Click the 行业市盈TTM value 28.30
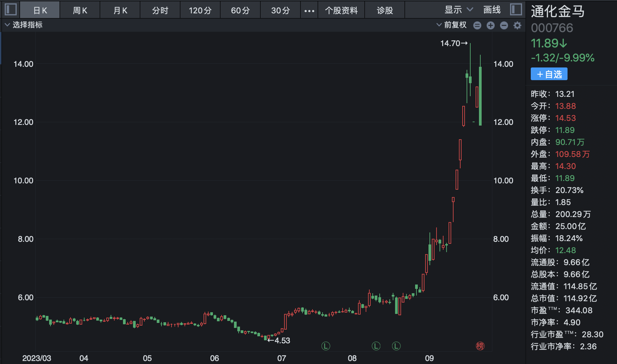 coord(593,335)
